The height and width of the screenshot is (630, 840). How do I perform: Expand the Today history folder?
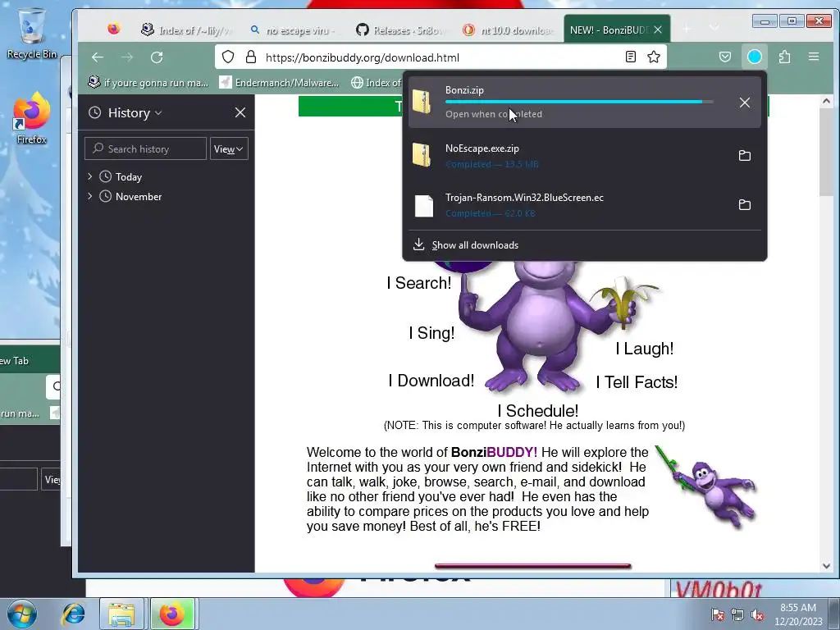(x=90, y=176)
